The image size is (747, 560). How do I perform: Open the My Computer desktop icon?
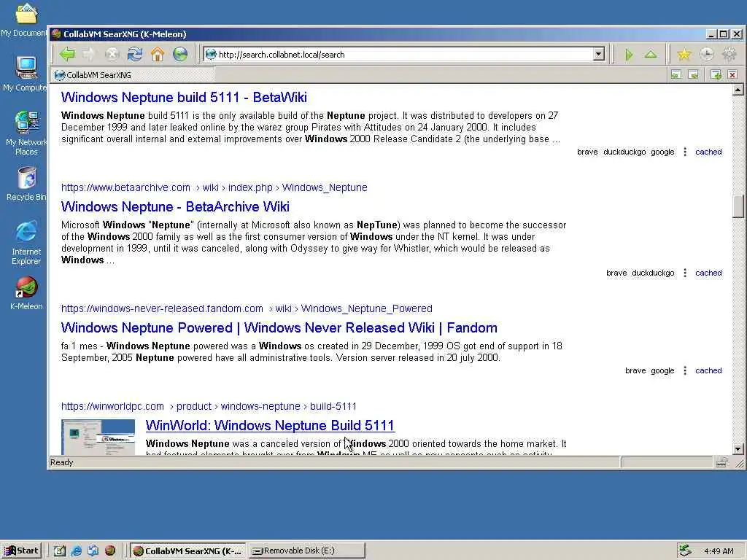(x=26, y=74)
